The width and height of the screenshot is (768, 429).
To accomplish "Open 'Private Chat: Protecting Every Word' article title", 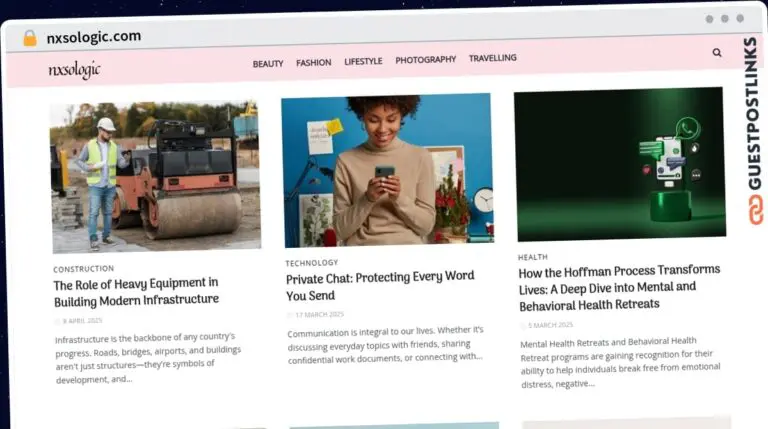I will tap(380, 286).
